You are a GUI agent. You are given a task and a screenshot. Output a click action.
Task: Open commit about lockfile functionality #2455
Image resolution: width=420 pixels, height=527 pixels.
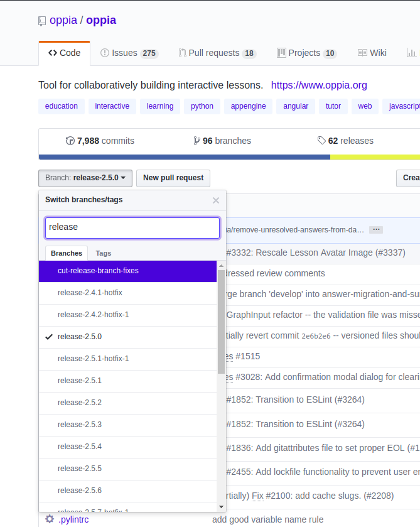click(323, 472)
